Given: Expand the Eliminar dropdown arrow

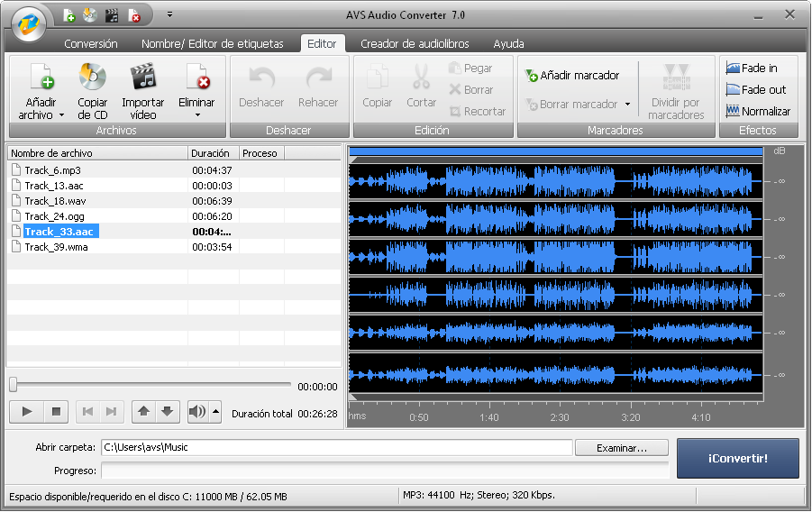Looking at the screenshot, I should (197, 115).
